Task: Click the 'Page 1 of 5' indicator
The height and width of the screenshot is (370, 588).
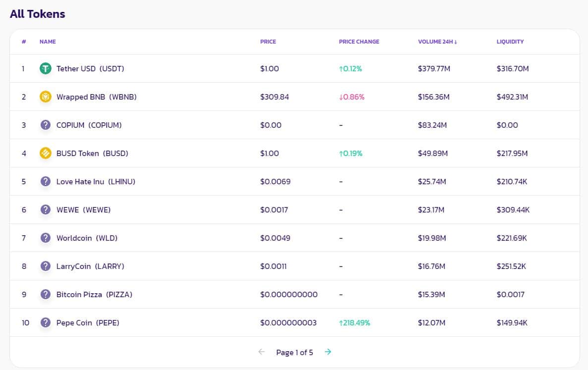Action: pyautogui.click(x=294, y=352)
